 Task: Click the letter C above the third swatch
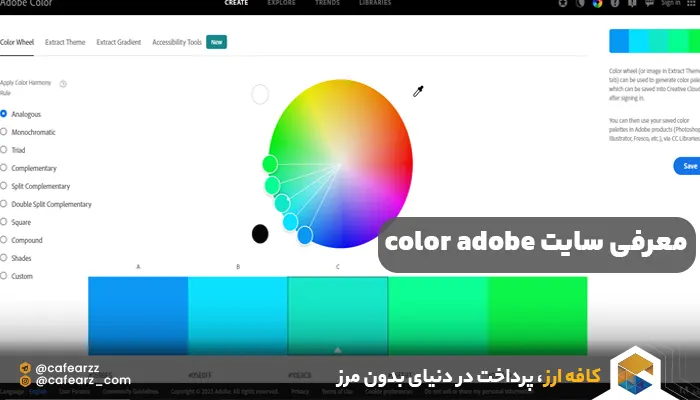pyautogui.click(x=338, y=267)
